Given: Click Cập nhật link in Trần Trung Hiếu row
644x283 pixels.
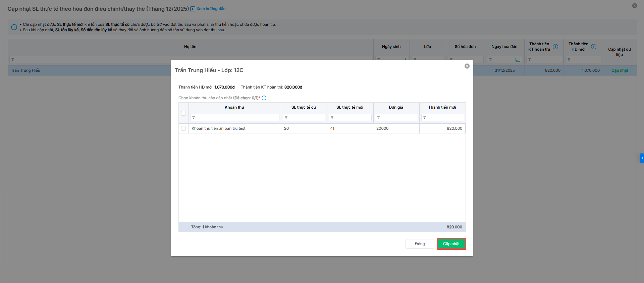Looking at the screenshot, I should (620, 70).
